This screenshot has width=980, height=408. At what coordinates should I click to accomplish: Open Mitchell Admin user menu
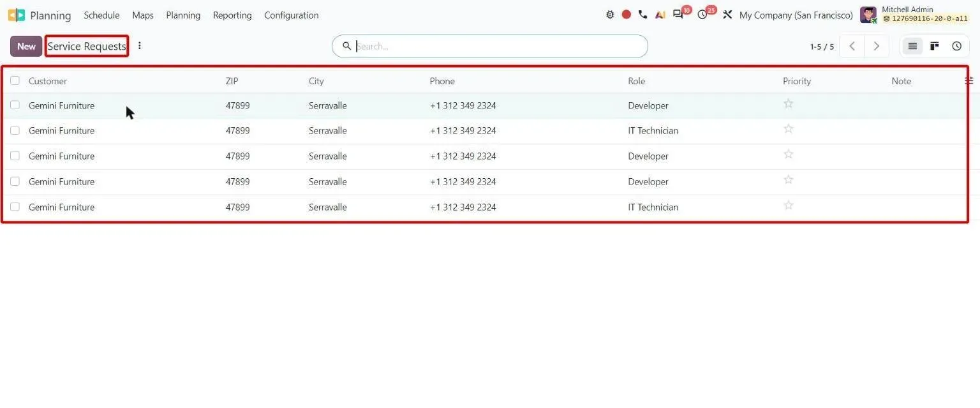tap(914, 14)
